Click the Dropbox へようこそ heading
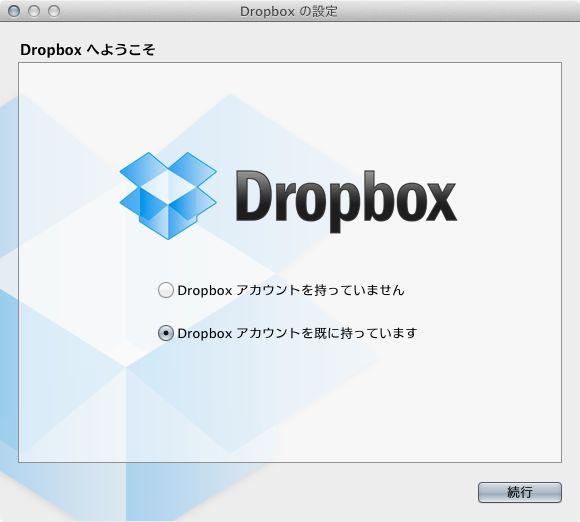The image size is (580, 522). click(x=88, y=50)
